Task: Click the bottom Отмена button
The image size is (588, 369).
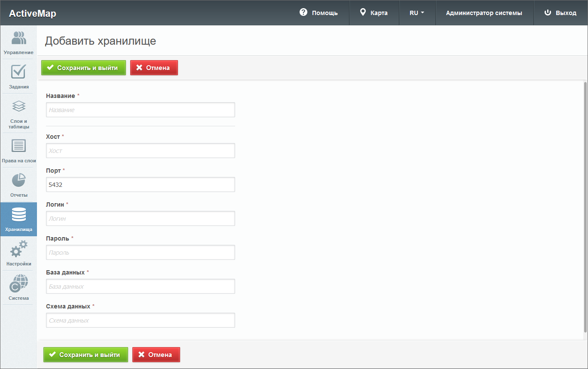Action: 156,355
